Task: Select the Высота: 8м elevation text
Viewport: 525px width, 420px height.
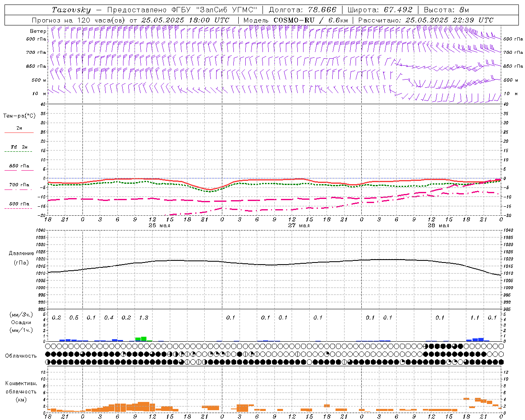Action: point(446,10)
